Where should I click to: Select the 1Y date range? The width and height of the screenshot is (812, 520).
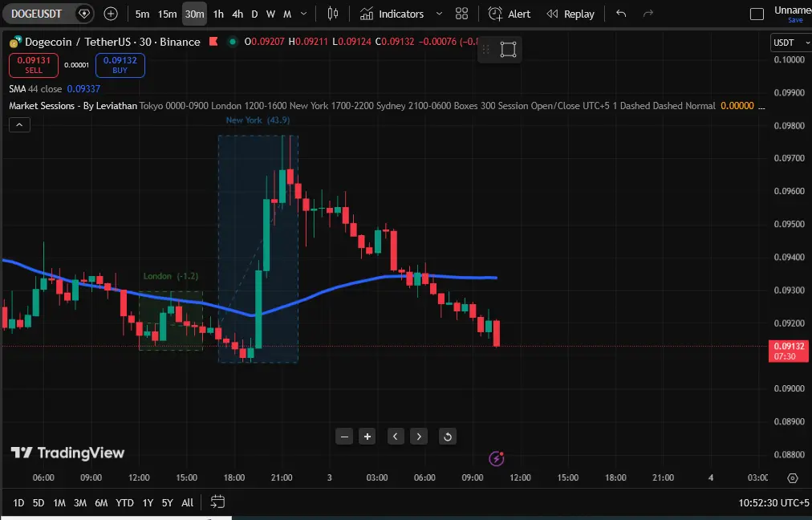coord(148,503)
